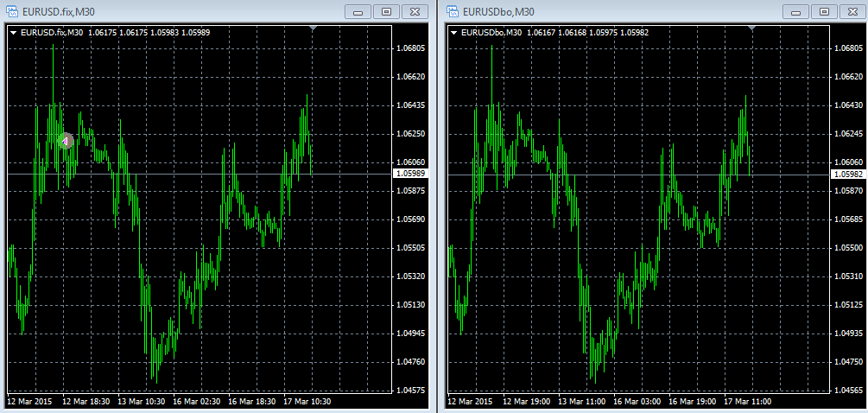Screen dimensions: 868x413
Task: Select price level 1.05130 on the price axis
Action: coord(411,304)
